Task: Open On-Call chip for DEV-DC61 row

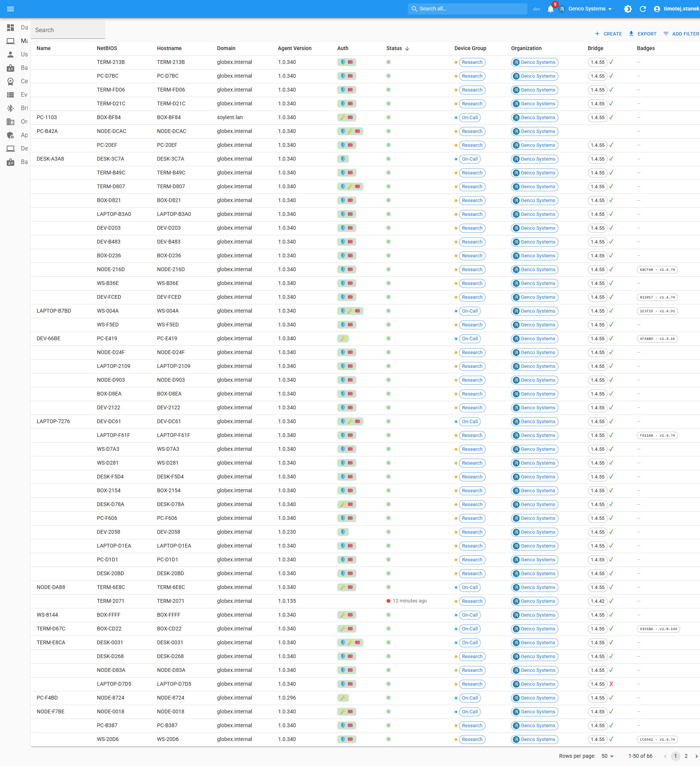Action: pyautogui.click(x=470, y=421)
